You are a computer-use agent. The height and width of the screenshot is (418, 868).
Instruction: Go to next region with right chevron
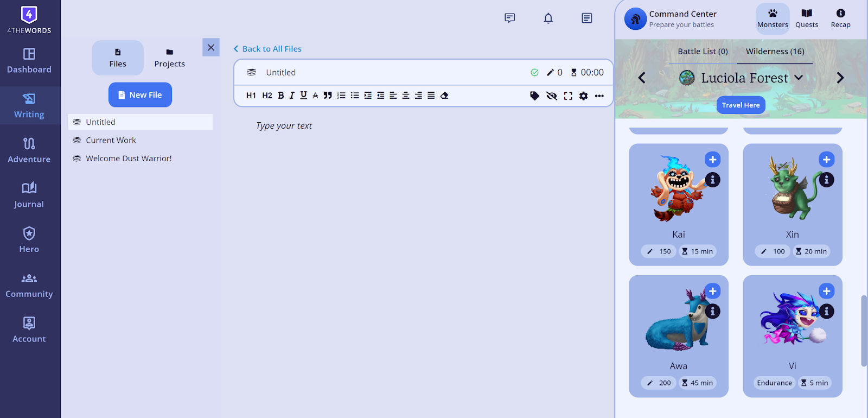point(840,78)
